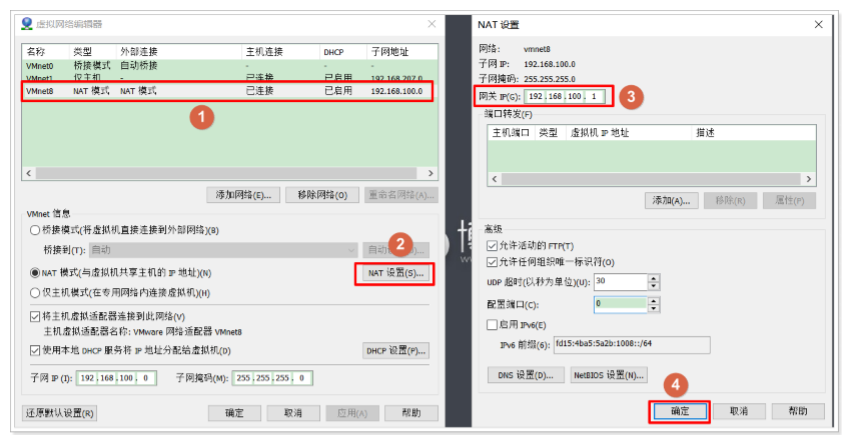Open DNS 设置(D)... dialog
This screenshot has height=443, width=845.
click(525, 375)
